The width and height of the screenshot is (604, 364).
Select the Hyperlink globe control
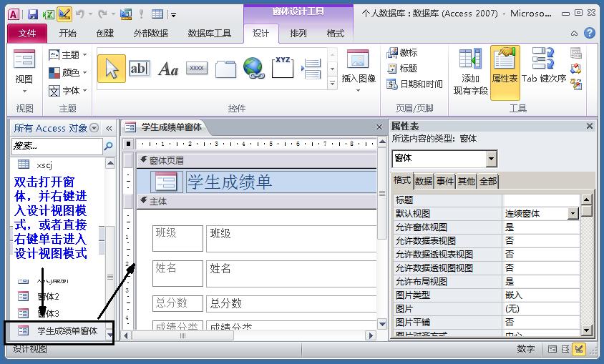click(x=254, y=68)
